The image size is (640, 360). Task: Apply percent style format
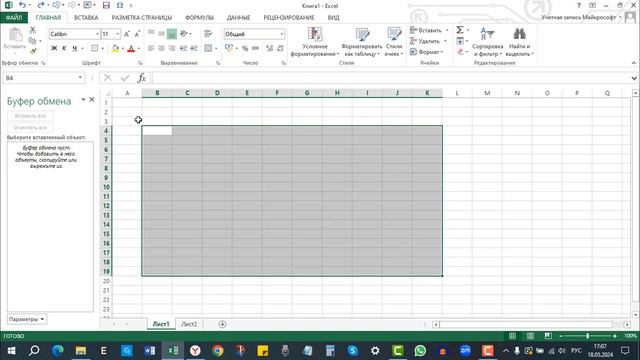point(245,48)
